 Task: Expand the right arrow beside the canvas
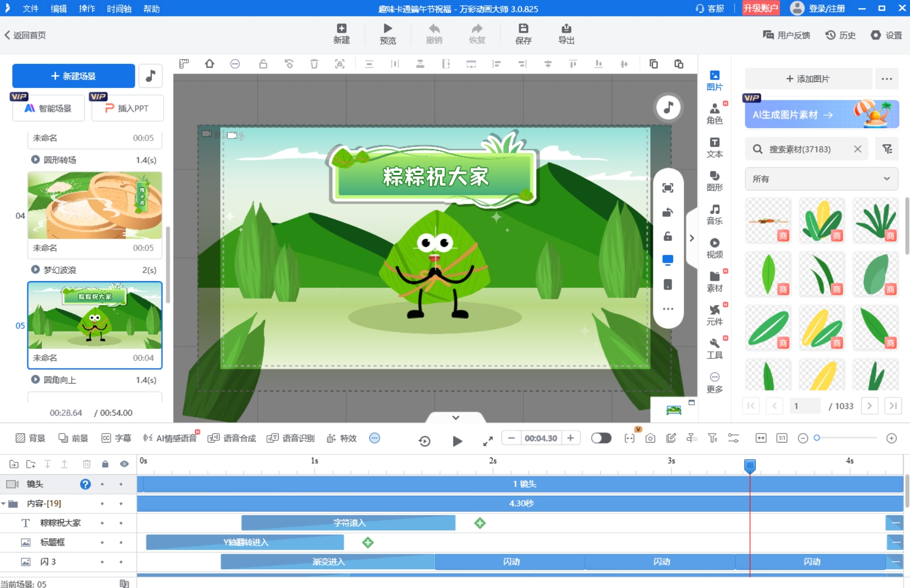coord(691,238)
